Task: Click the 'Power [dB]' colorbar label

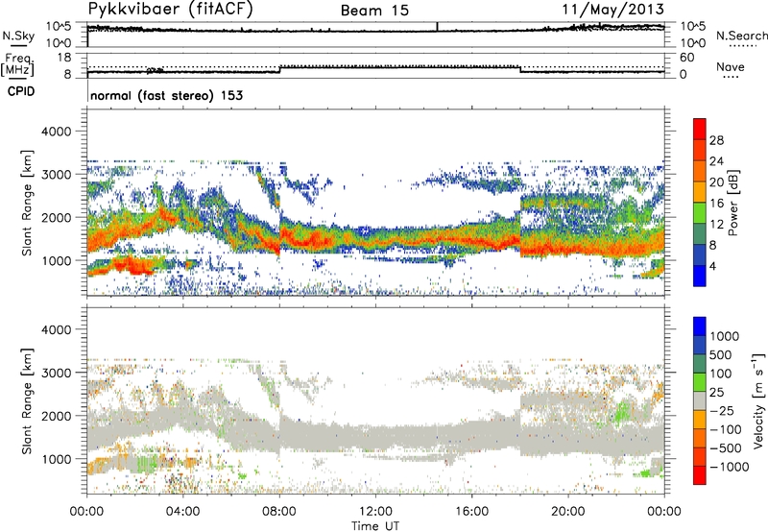Action: (x=732, y=203)
